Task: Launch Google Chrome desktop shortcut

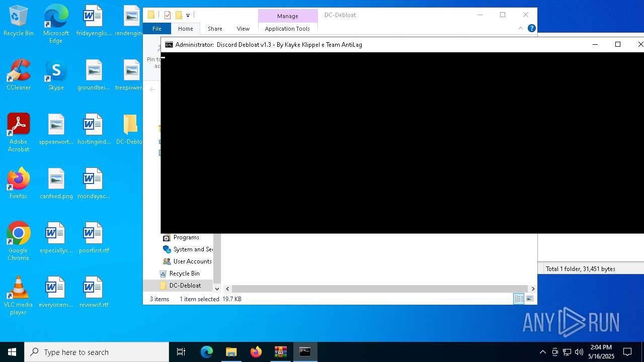Action: click(x=19, y=241)
